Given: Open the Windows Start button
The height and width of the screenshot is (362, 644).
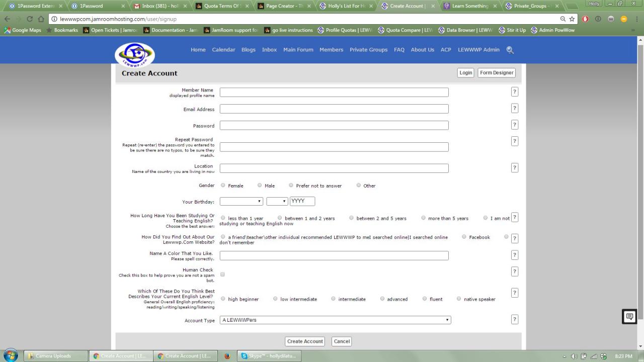Looking at the screenshot, I should click(10, 355).
